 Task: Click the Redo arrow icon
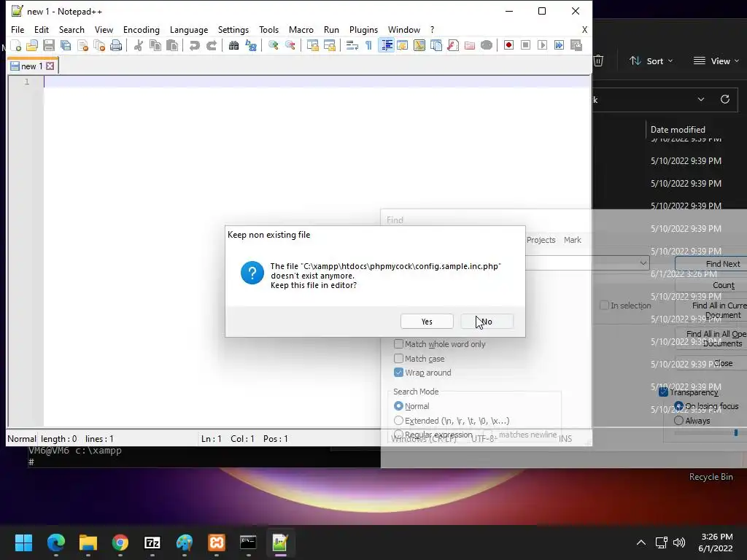pyautogui.click(x=212, y=45)
